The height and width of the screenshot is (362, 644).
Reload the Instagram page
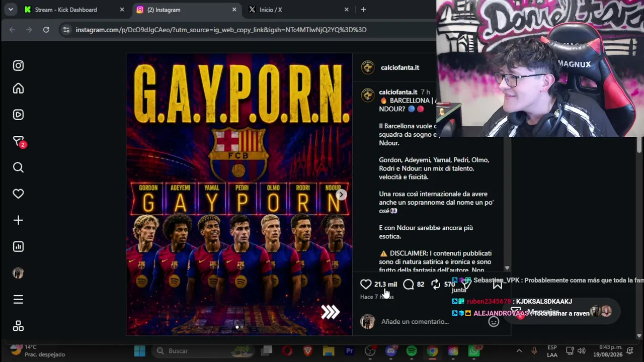[x=46, y=30]
